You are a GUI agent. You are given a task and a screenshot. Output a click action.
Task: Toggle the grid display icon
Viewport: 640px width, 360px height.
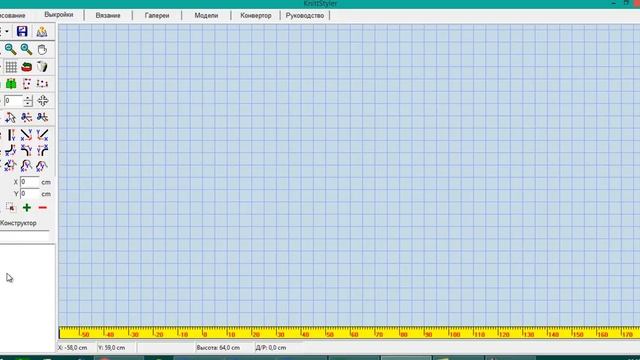pyautogui.click(x=11, y=67)
